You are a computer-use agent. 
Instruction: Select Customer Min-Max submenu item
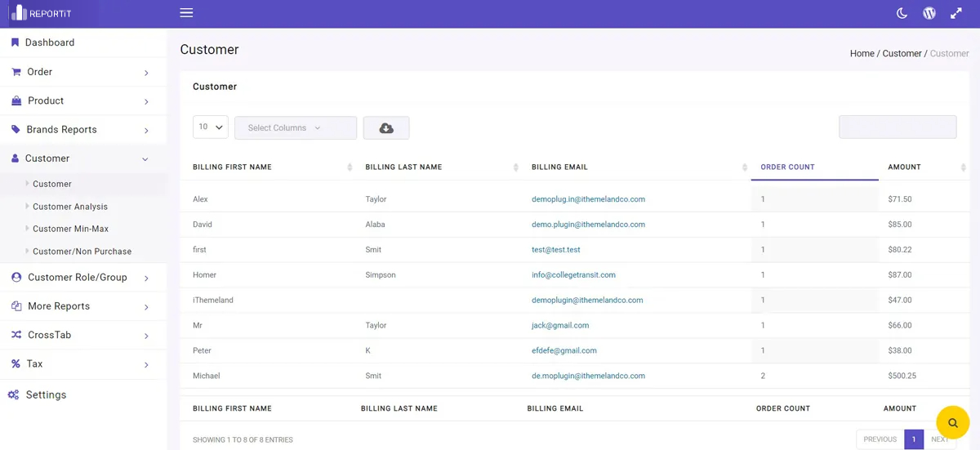click(x=70, y=229)
